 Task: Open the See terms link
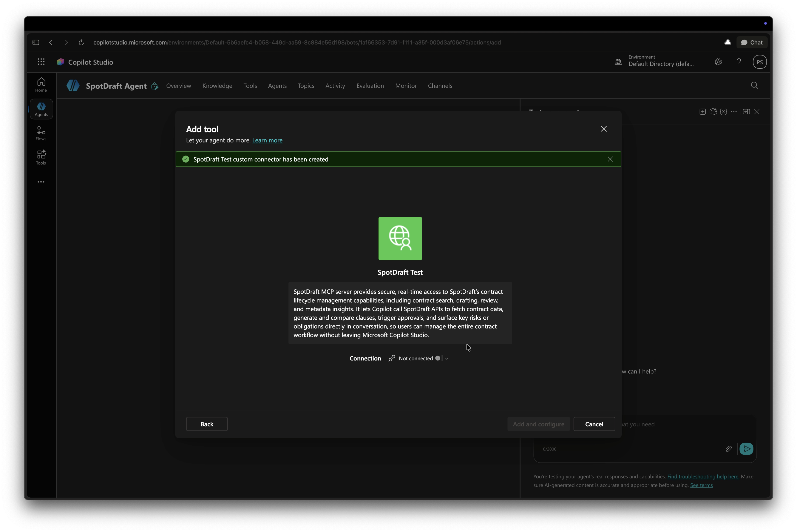(x=701, y=485)
